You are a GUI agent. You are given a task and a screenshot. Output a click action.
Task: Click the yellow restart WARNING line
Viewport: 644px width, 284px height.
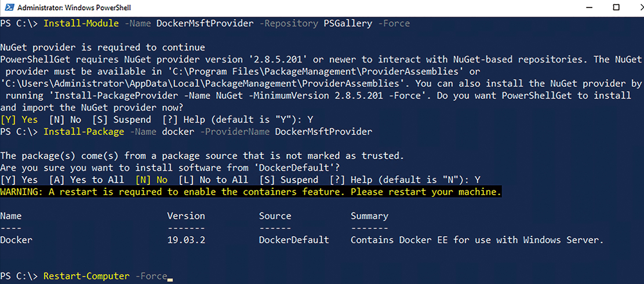coord(250,192)
